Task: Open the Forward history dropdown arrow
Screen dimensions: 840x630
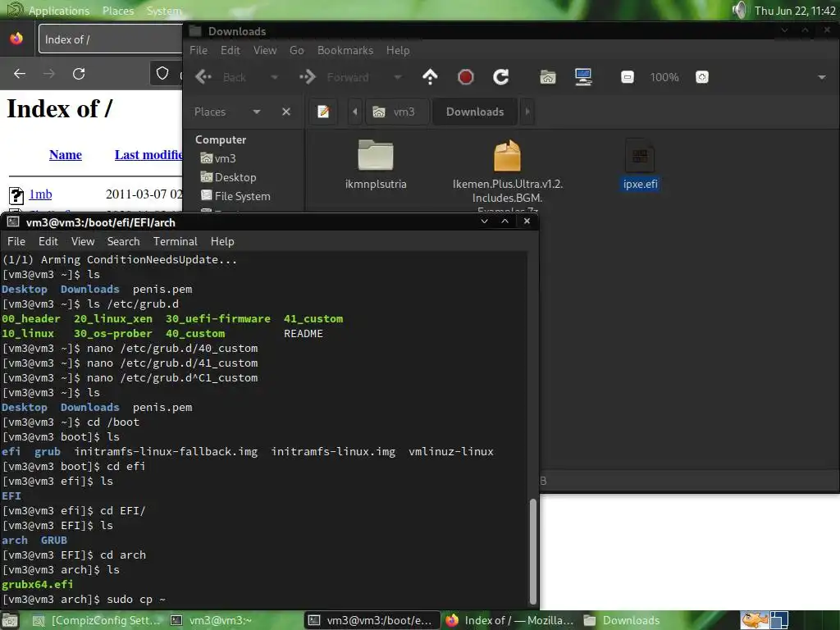Action: 398,77
